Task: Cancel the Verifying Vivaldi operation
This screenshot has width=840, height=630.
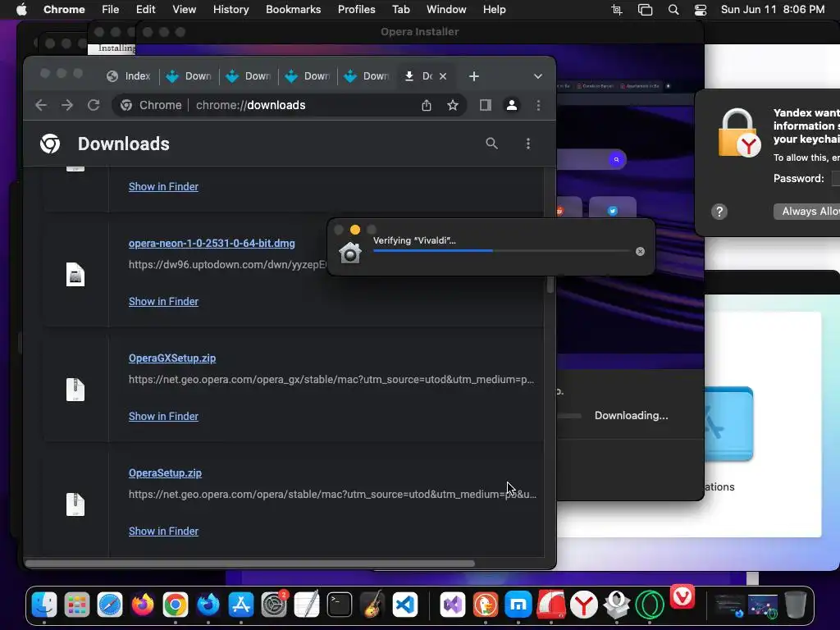Action: [640, 251]
